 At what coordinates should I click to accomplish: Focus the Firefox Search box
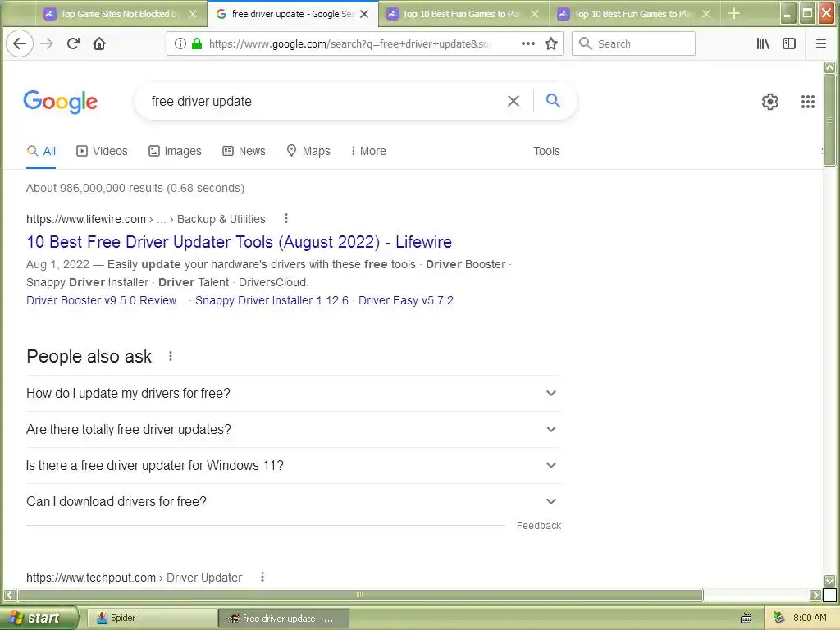point(633,43)
